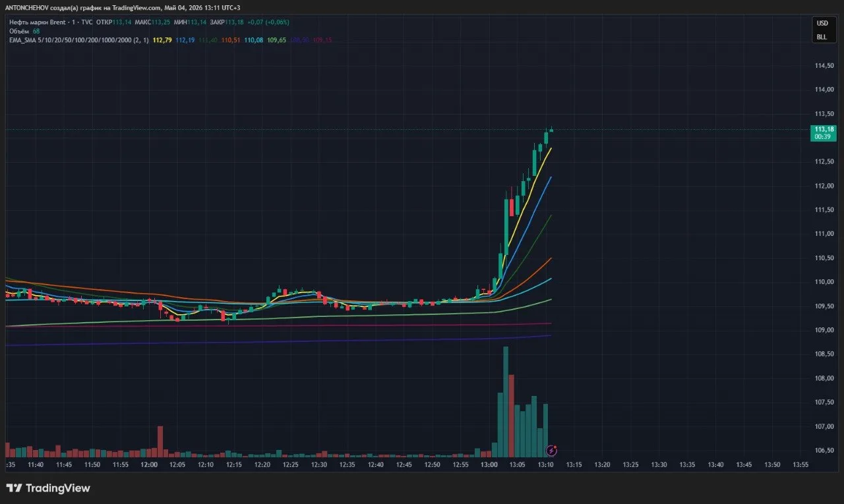Click the 13:05 time axis label
Image resolution: width=844 pixels, height=504 pixels.
518,465
